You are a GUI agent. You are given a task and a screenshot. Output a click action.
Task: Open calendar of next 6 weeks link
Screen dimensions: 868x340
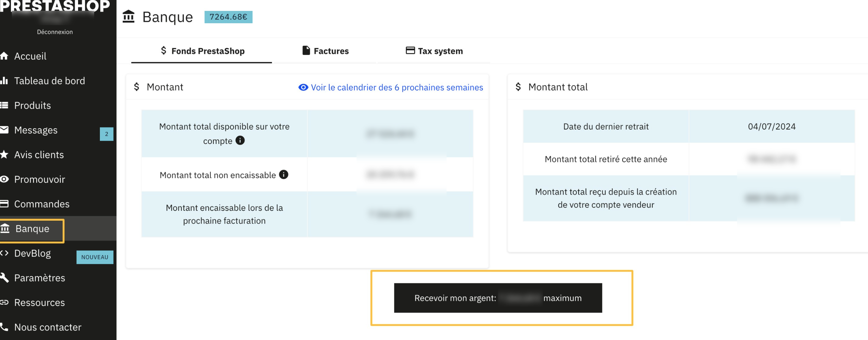point(391,87)
